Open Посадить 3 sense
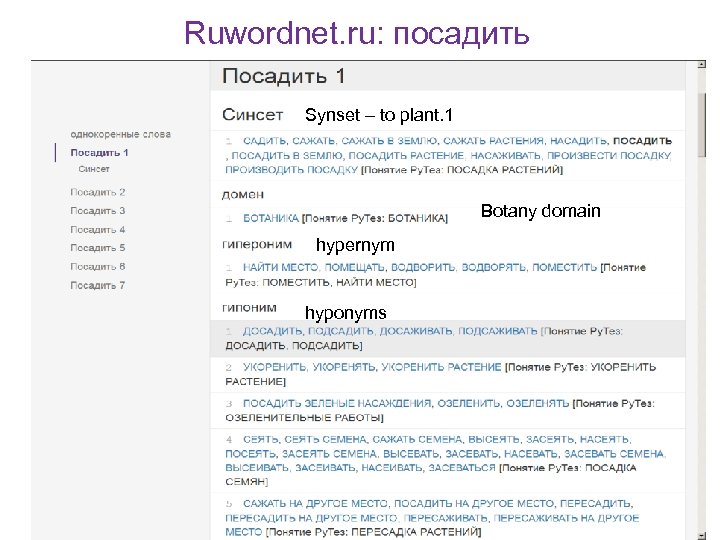Screen dimensions: 720x540 (97, 210)
